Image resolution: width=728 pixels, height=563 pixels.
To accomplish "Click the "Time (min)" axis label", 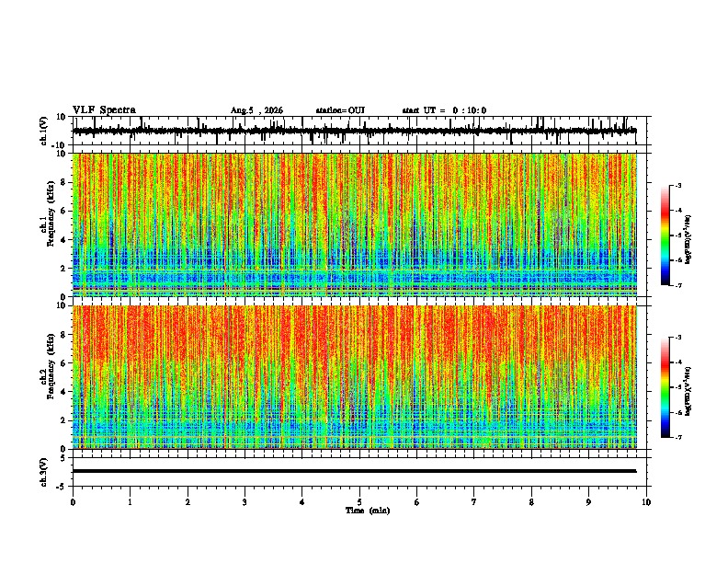I will click(x=368, y=511).
